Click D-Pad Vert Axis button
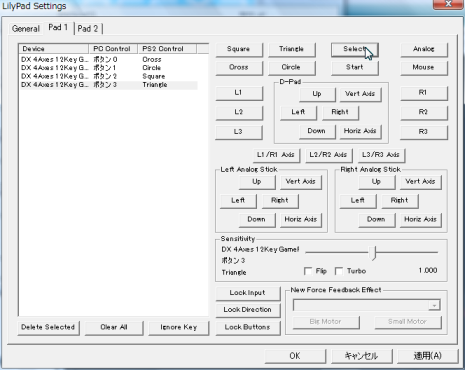This screenshot has width=465, height=370. (360, 94)
